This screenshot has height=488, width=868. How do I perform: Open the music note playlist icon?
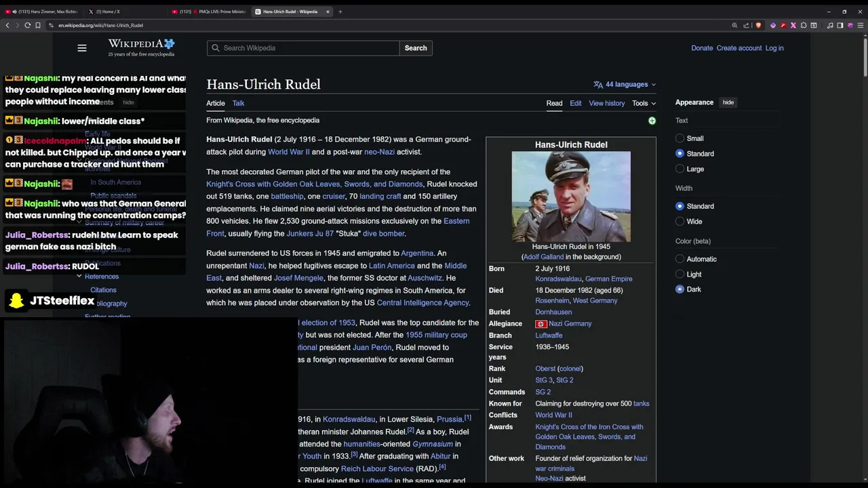(x=830, y=25)
